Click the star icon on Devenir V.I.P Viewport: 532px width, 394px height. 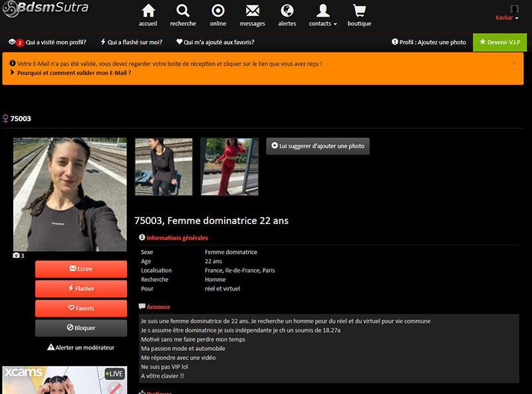(x=483, y=42)
